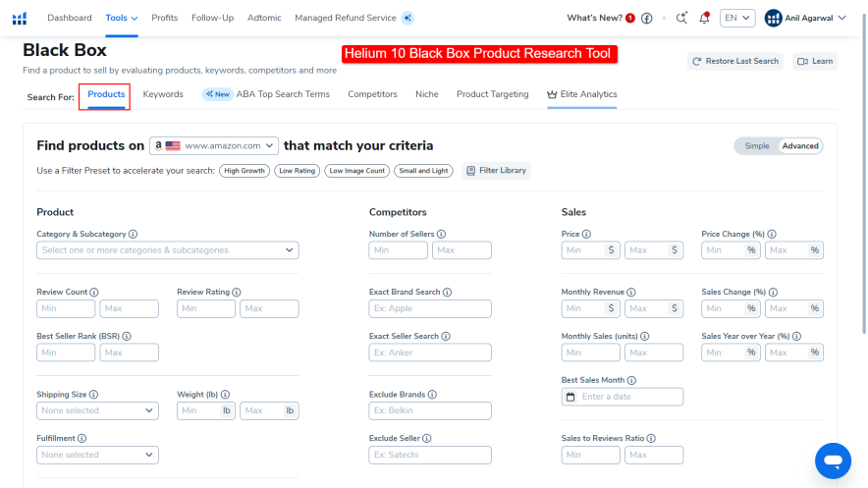
Task: Click the Learn button
Action: point(815,62)
